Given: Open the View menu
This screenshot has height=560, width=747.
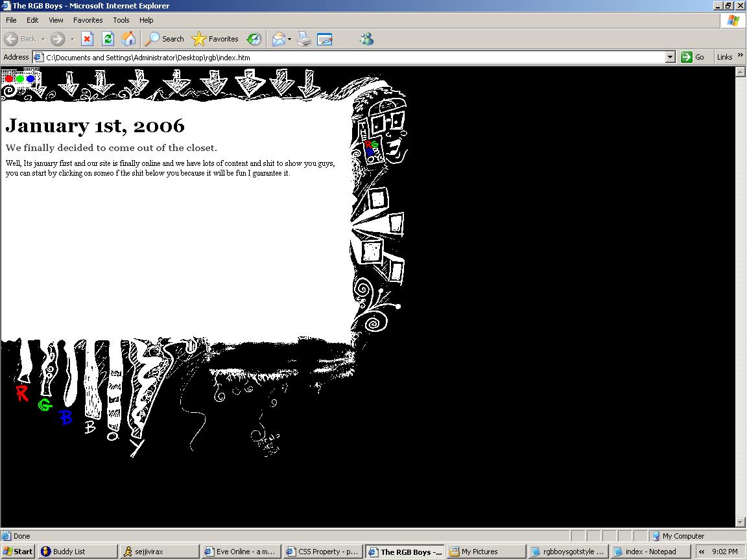Looking at the screenshot, I should (x=56, y=20).
